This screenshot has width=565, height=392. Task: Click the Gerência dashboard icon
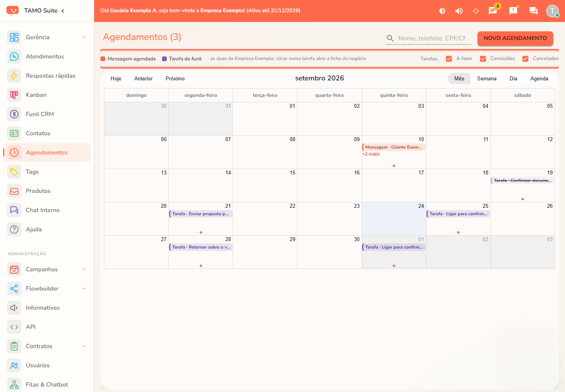14,37
